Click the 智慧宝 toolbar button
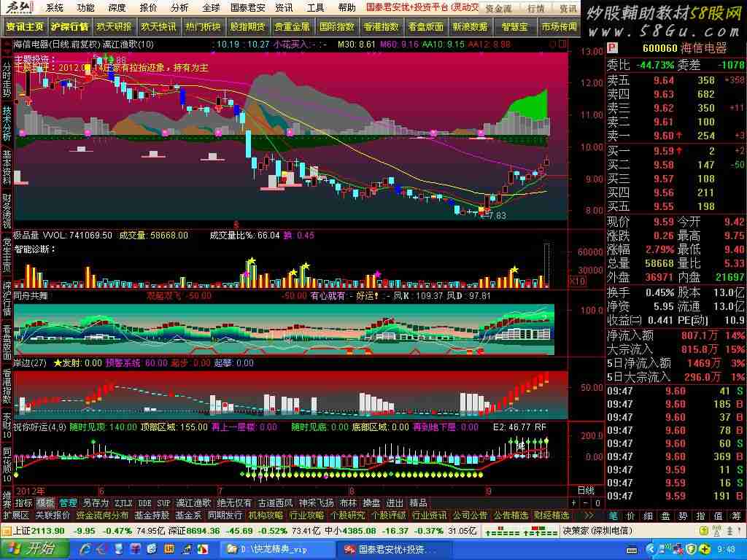The height and width of the screenshot is (560, 747). pyautogui.click(x=514, y=27)
